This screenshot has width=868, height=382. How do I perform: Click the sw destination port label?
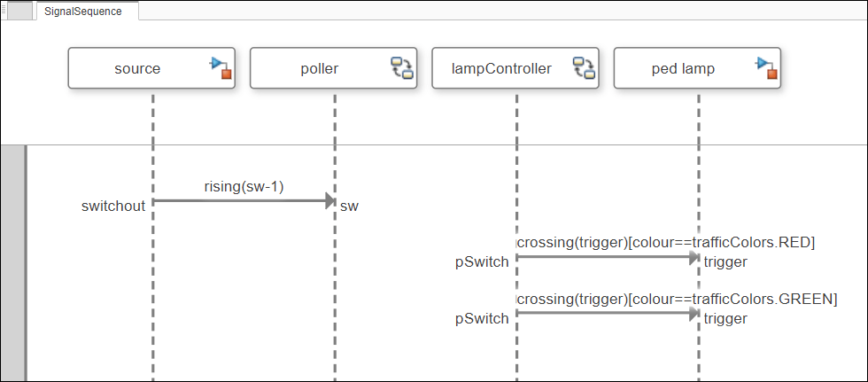point(349,207)
